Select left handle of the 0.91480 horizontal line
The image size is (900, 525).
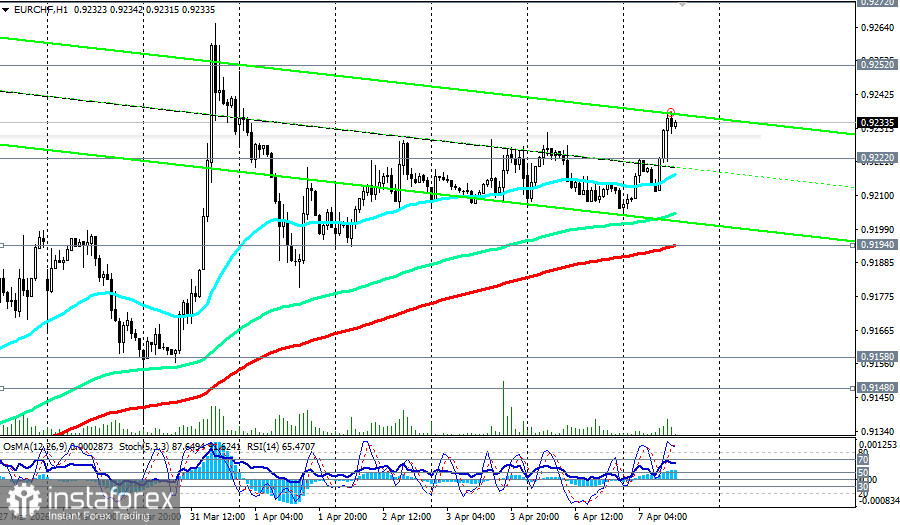point(2,388)
